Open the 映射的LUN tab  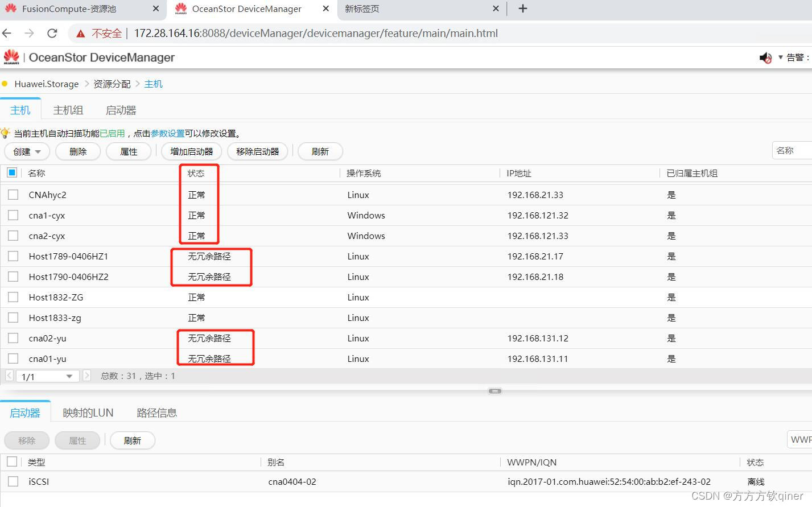coord(88,413)
